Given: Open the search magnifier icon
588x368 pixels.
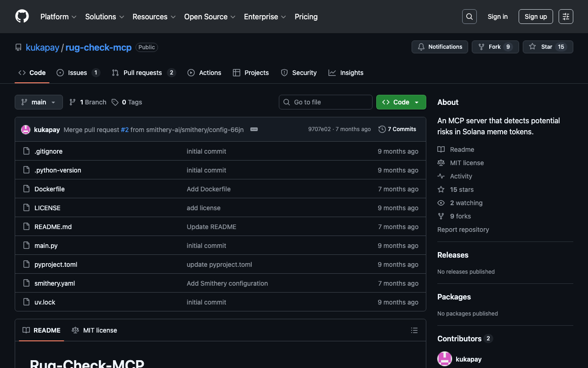Looking at the screenshot, I should 469,17.
